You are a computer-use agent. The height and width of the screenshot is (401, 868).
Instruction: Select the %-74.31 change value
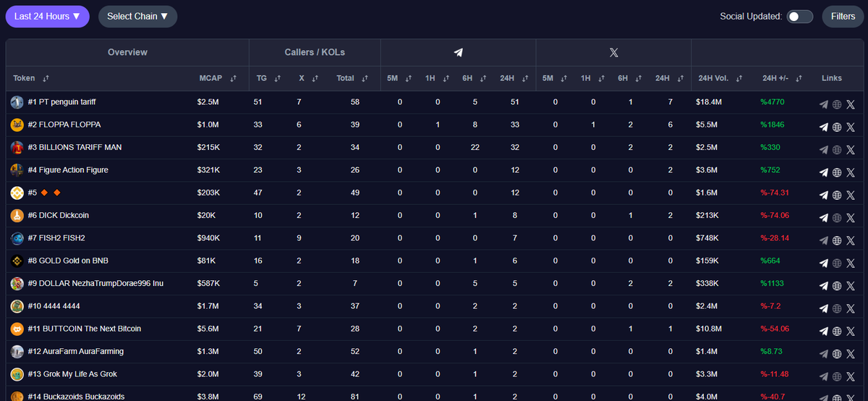(774, 193)
